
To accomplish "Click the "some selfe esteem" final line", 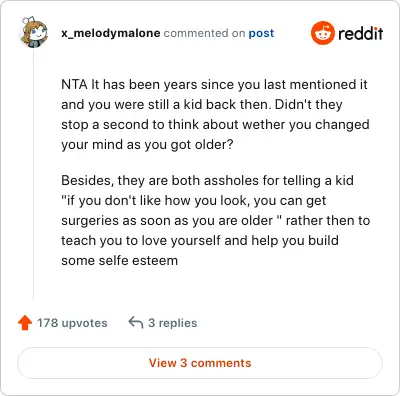I will pyautogui.click(x=119, y=261).
